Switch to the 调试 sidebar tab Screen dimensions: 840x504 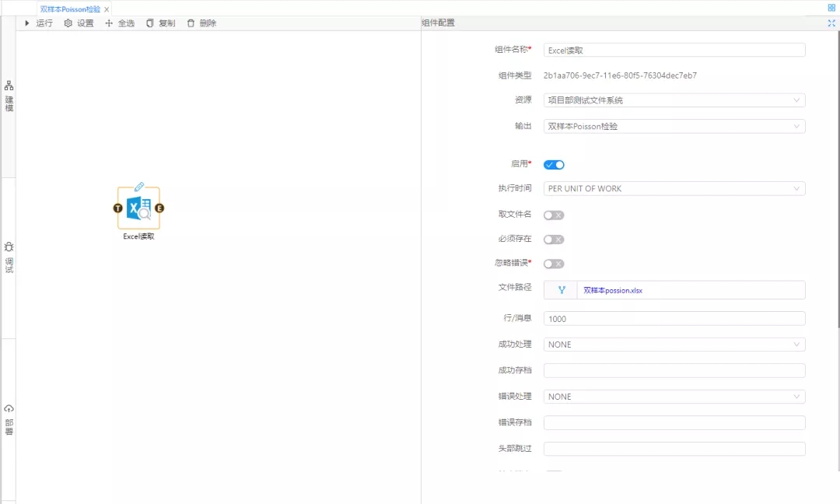pos(9,258)
